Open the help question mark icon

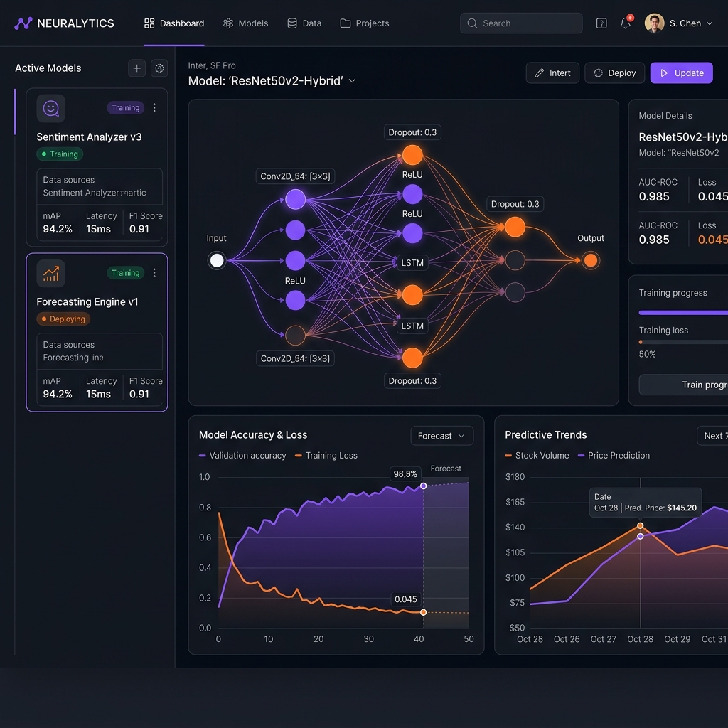click(601, 23)
